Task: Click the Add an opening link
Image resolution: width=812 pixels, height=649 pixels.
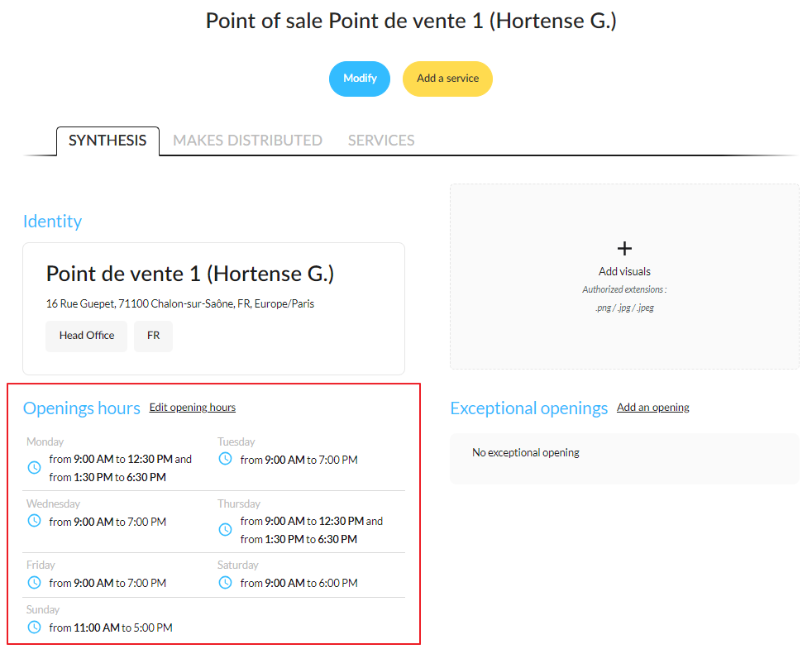Action: pyautogui.click(x=653, y=408)
